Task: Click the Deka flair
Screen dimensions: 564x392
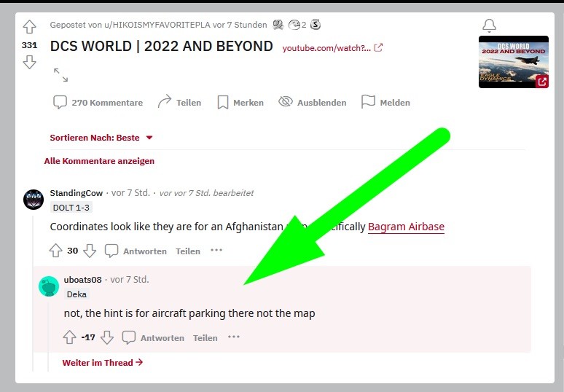Action: [77, 294]
